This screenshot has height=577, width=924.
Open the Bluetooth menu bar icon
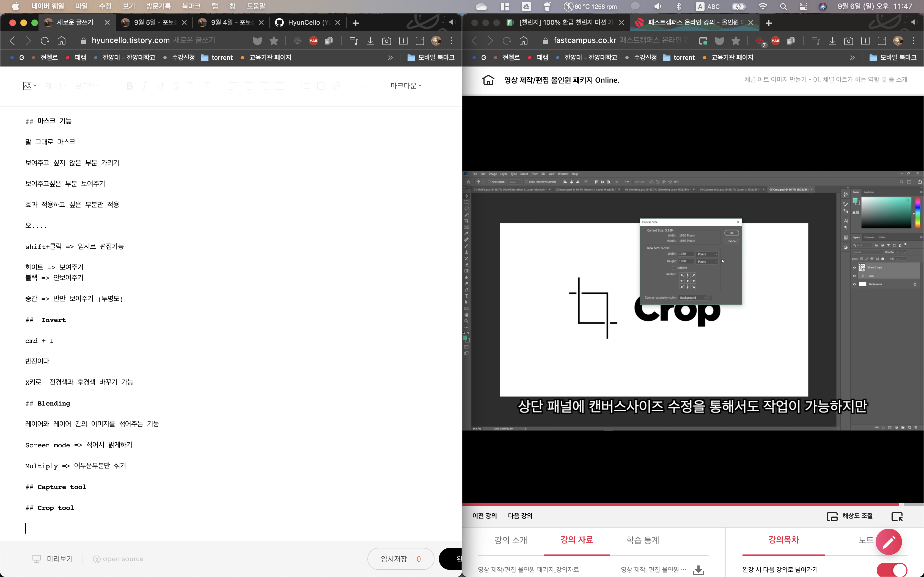pyautogui.click(x=678, y=7)
